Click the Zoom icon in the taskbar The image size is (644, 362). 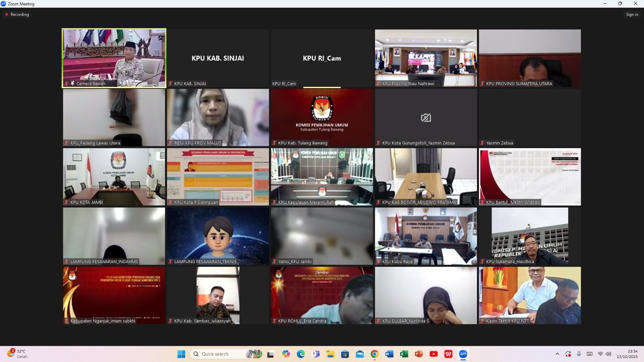(463, 354)
